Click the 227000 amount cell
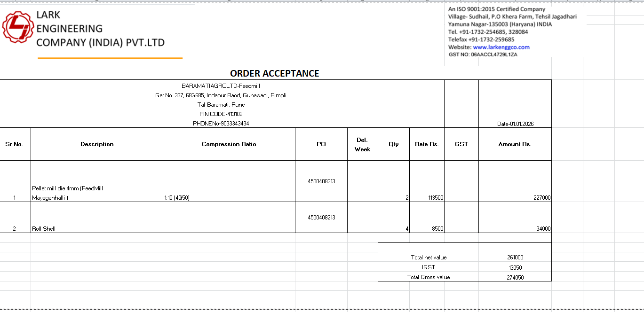The width and height of the screenshot is (644, 312). point(541,198)
